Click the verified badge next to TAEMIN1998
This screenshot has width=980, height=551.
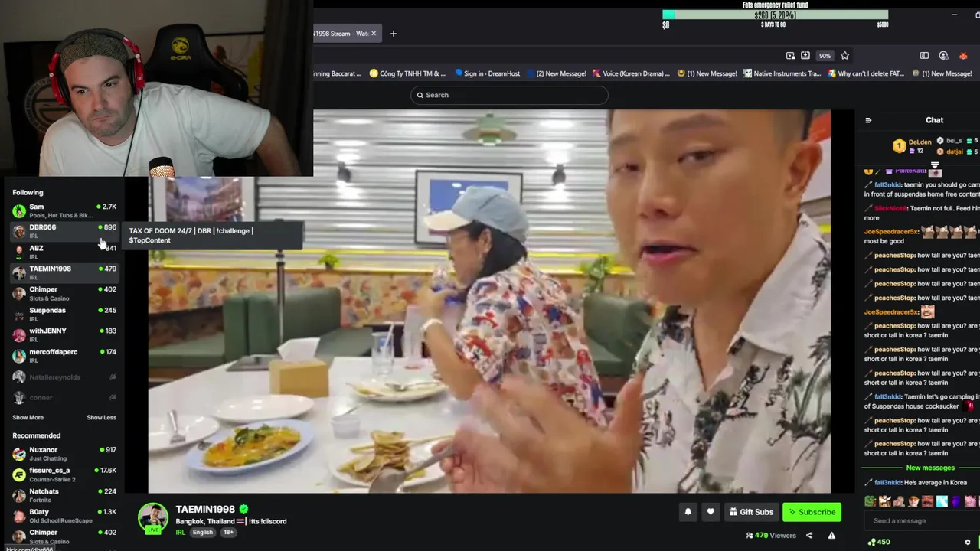[243, 509]
